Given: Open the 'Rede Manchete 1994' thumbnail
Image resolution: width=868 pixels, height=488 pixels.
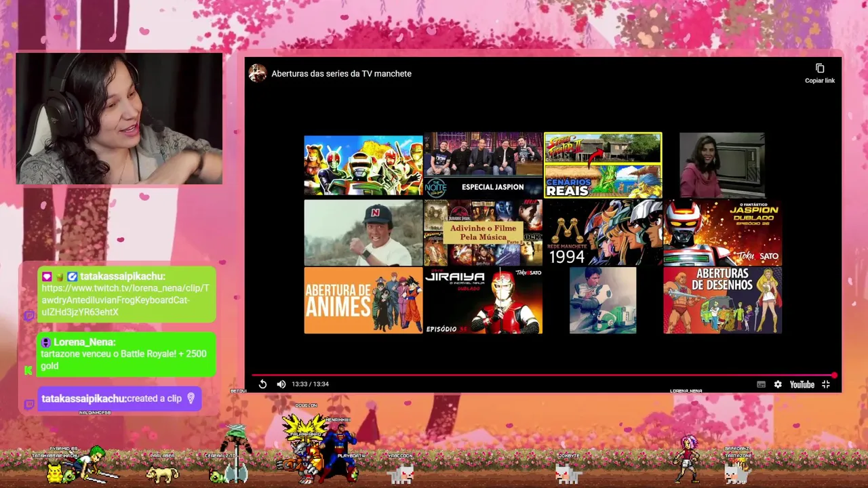Looking at the screenshot, I should (603, 232).
